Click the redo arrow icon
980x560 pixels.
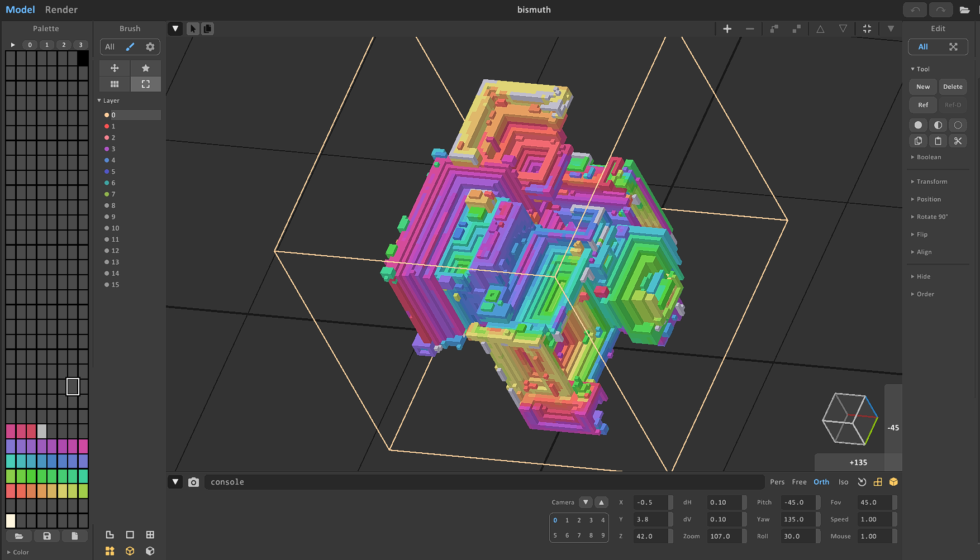pyautogui.click(x=941, y=10)
